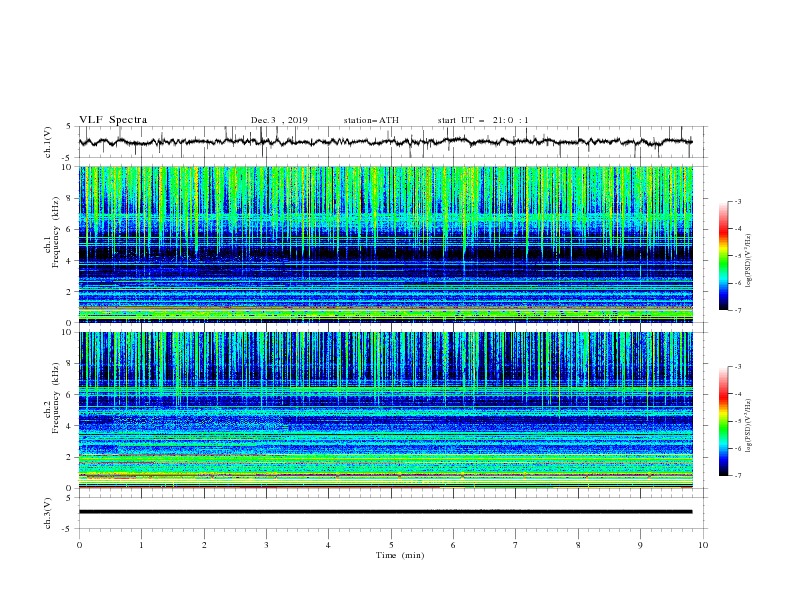The image size is (792, 612).
Task: Click the ch.1 'Frequency (kHz)' axis label
Action: (55, 232)
